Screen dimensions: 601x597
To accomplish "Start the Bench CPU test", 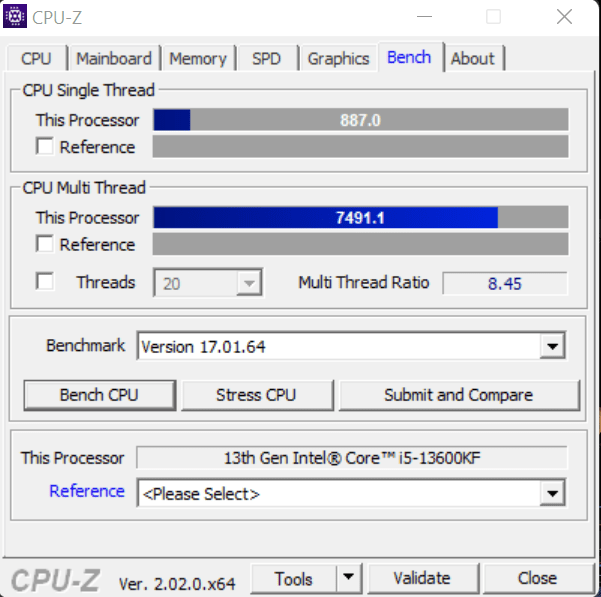I will click(x=100, y=395).
